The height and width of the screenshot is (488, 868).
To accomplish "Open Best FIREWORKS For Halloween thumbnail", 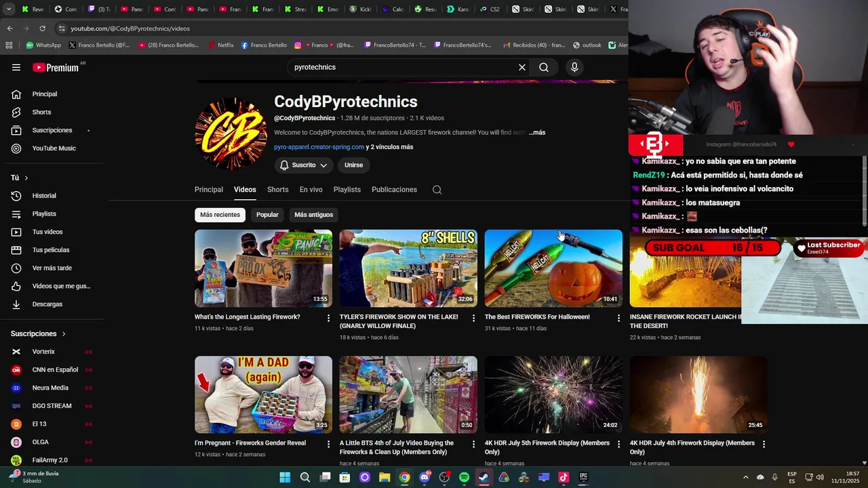I will (x=553, y=268).
